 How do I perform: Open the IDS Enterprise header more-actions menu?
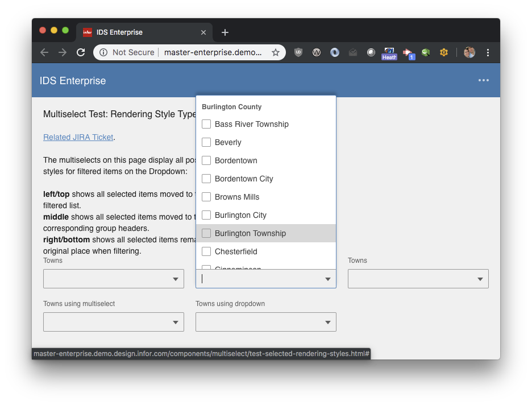pyautogui.click(x=484, y=80)
